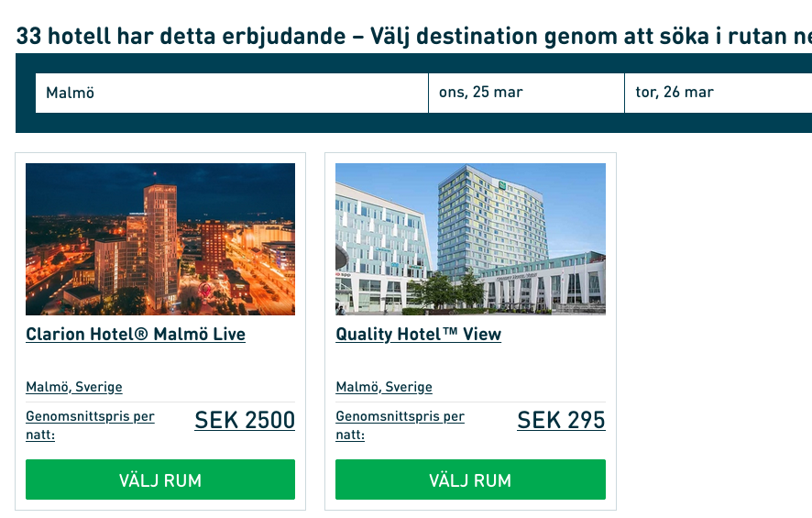This screenshot has width=812, height=518.
Task: Open the check-out date tor, 26 mar
Action: pyautogui.click(x=717, y=93)
